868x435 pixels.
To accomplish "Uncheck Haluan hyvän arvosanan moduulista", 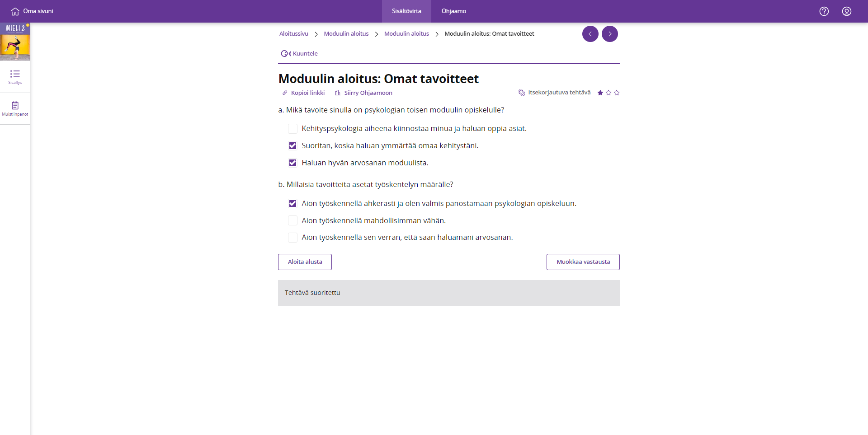I will 292,163.
